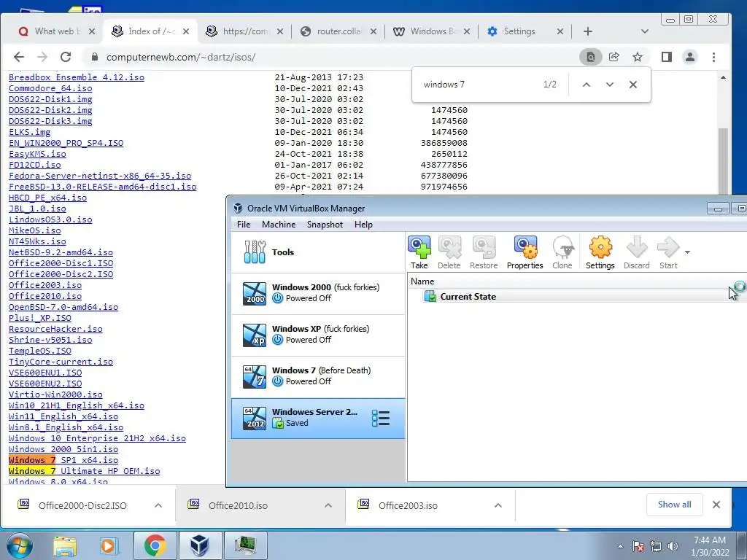Image resolution: width=747 pixels, height=560 pixels.
Task: Open link Windows_7_SP1_x64.iso
Action: tap(63, 460)
